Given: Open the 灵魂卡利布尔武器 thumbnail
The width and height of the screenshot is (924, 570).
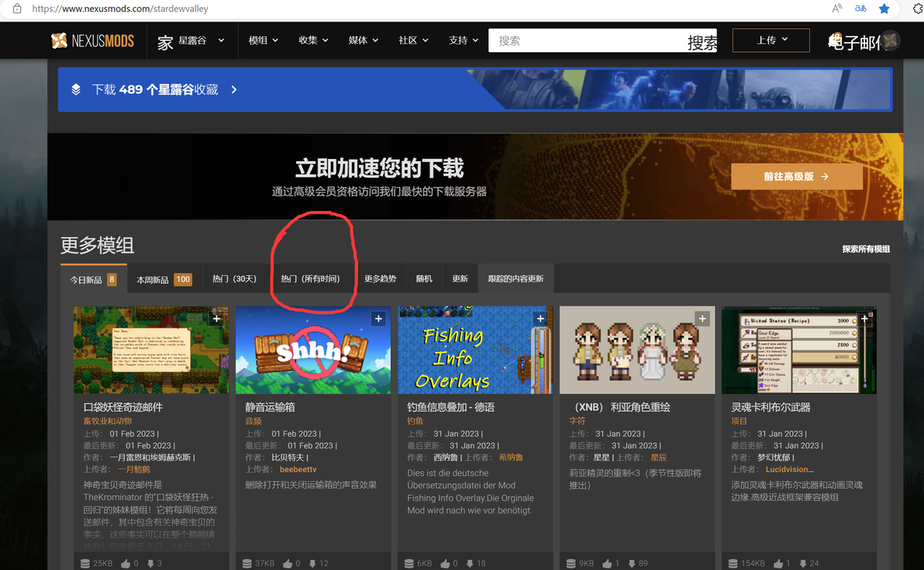Looking at the screenshot, I should pos(799,350).
